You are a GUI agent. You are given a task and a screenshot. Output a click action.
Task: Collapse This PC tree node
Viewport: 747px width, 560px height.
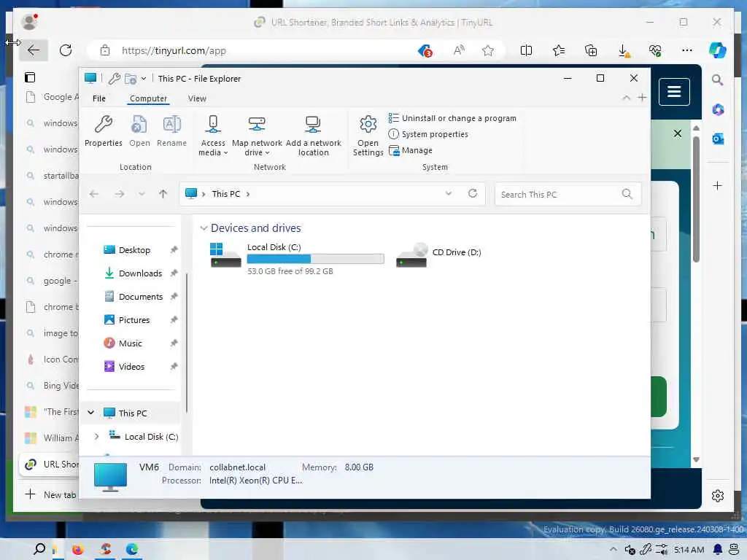coord(90,413)
